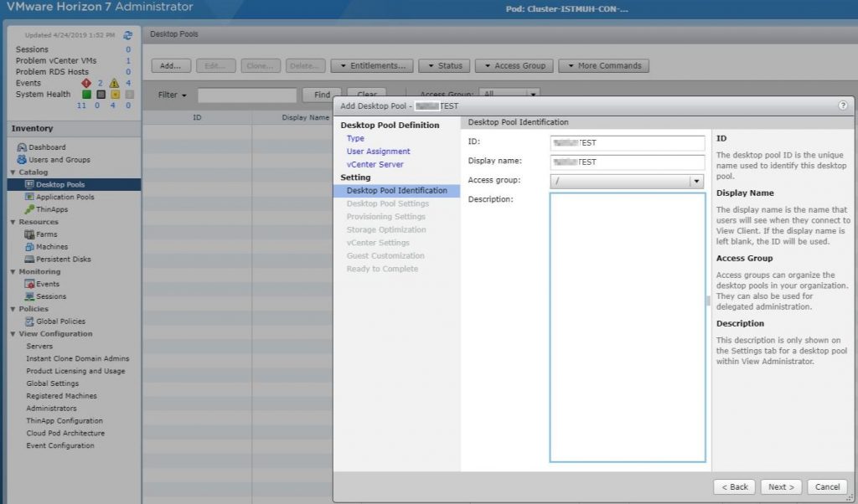Image resolution: width=858 pixels, height=504 pixels.
Task: Open the More Commands dropdown
Action: [604, 65]
